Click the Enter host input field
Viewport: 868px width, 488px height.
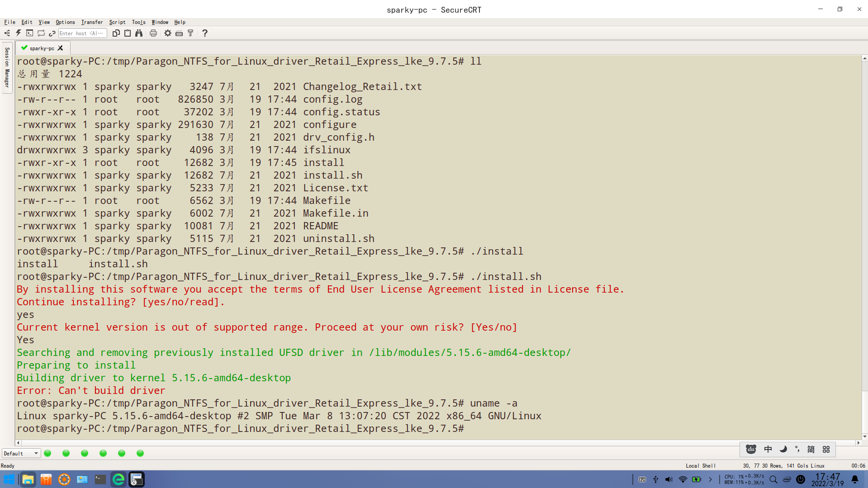coord(82,33)
